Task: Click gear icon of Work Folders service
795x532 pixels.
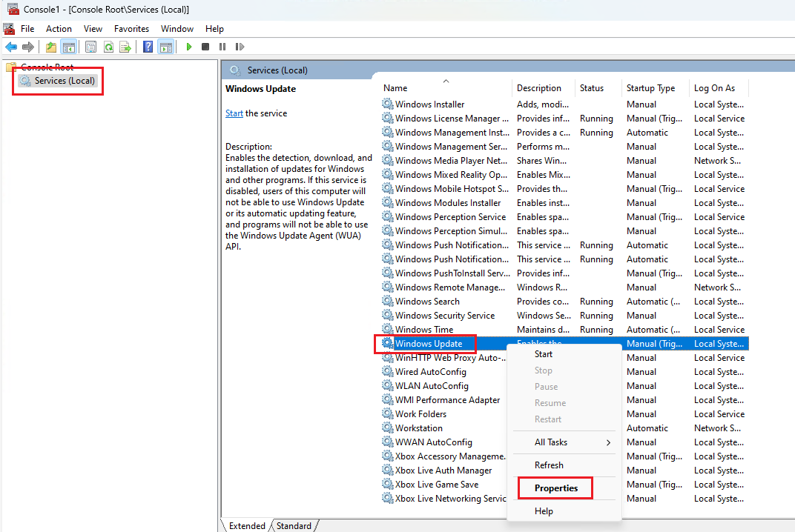Action: pyautogui.click(x=388, y=414)
